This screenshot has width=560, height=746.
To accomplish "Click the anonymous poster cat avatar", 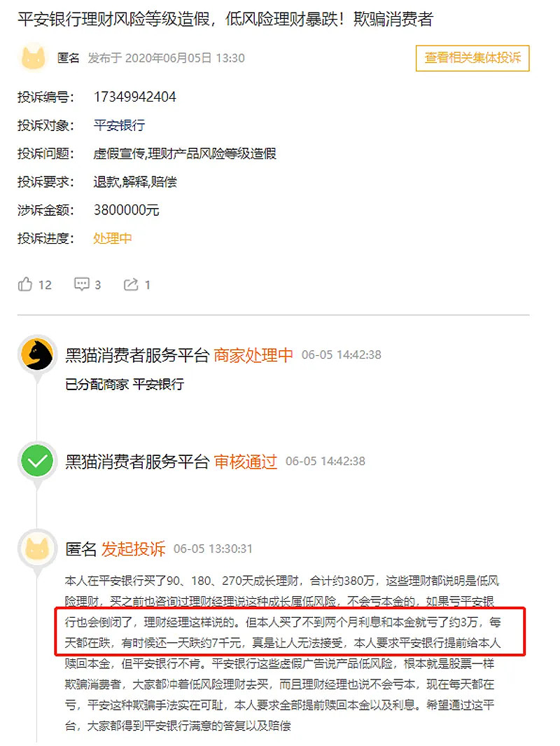I will tap(34, 57).
